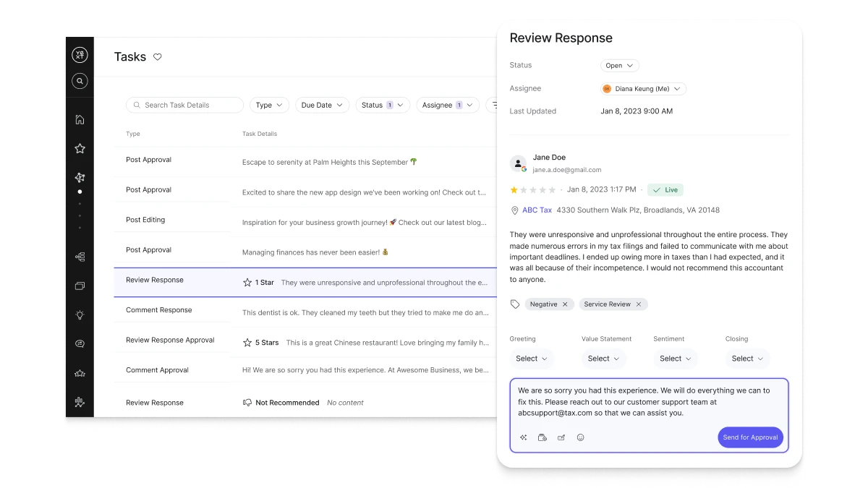Open the ABC Tax location link
The image size is (868, 488).
click(537, 210)
